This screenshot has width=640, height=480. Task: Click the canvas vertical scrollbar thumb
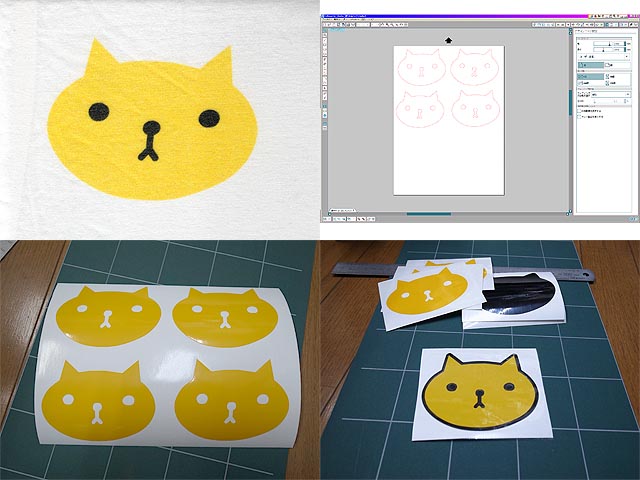click(x=570, y=102)
